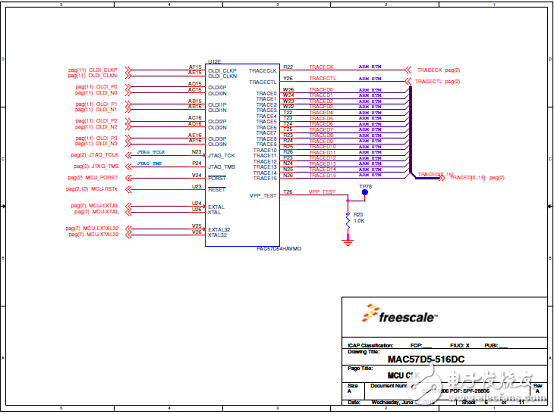This screenshot has height=414, width=554.
Task: Select the VPP_TEST pin label
Action: (263, 196)
